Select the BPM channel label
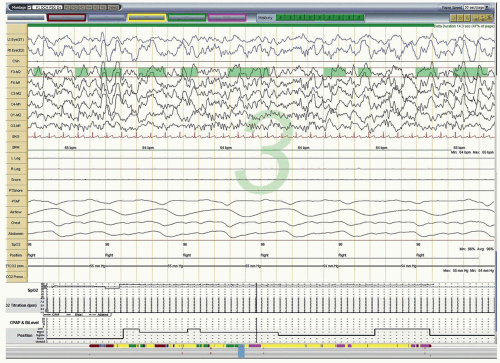This screenshot has width=500, height=363. tap(16, 147)
